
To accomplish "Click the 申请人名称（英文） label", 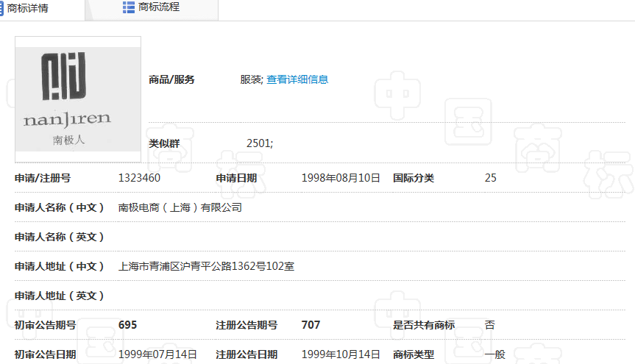I will coord(59,237).
